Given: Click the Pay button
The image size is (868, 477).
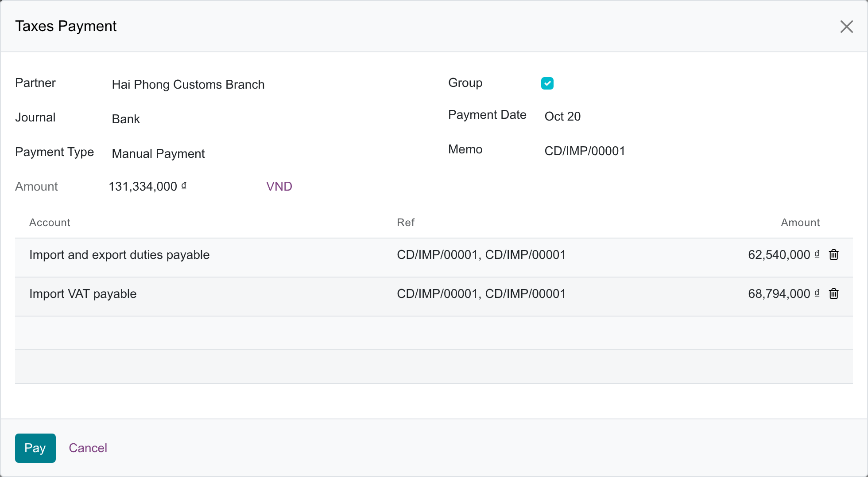Looking at the screenshot, I should coord(35,448).
